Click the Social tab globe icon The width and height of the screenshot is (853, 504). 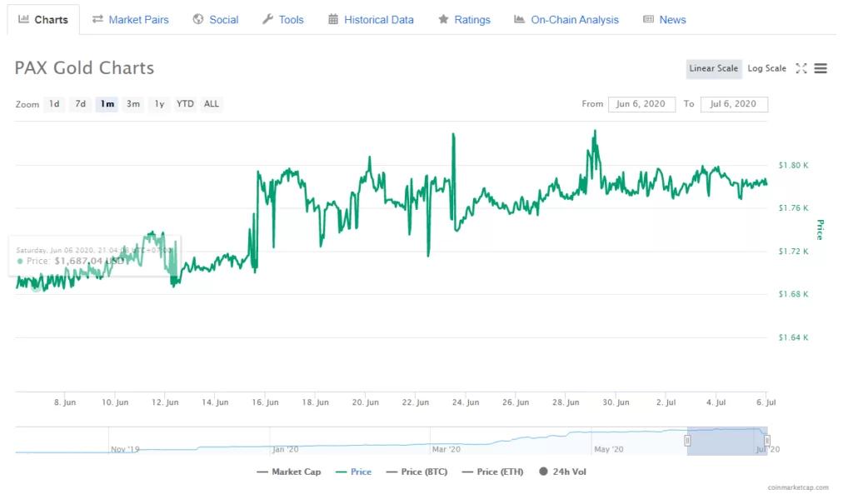198,19
